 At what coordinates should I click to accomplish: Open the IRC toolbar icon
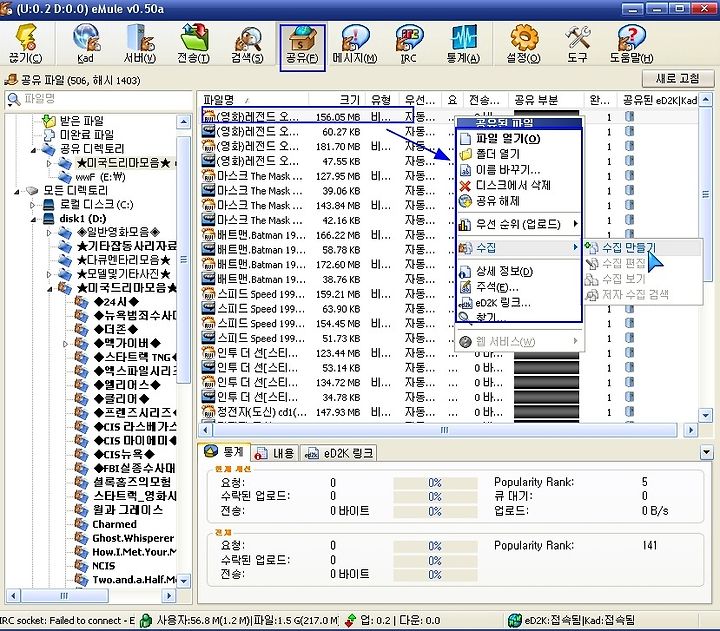click(409, 45)
